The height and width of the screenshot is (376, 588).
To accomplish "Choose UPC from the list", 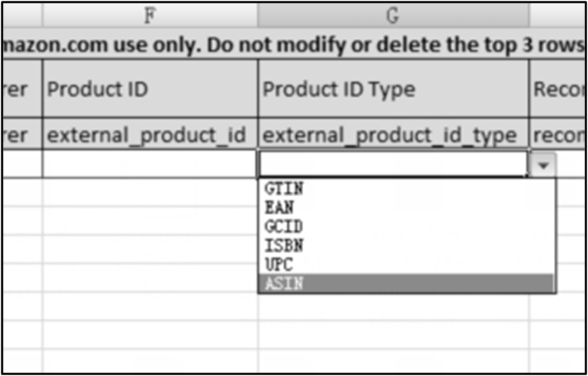I will [279, 264].
